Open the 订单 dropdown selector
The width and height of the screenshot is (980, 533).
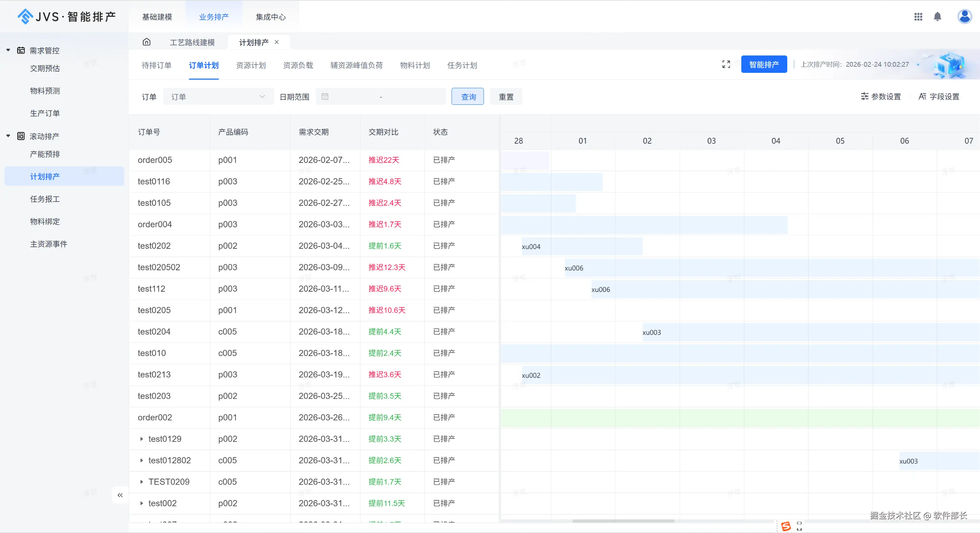tap(218, 97)
